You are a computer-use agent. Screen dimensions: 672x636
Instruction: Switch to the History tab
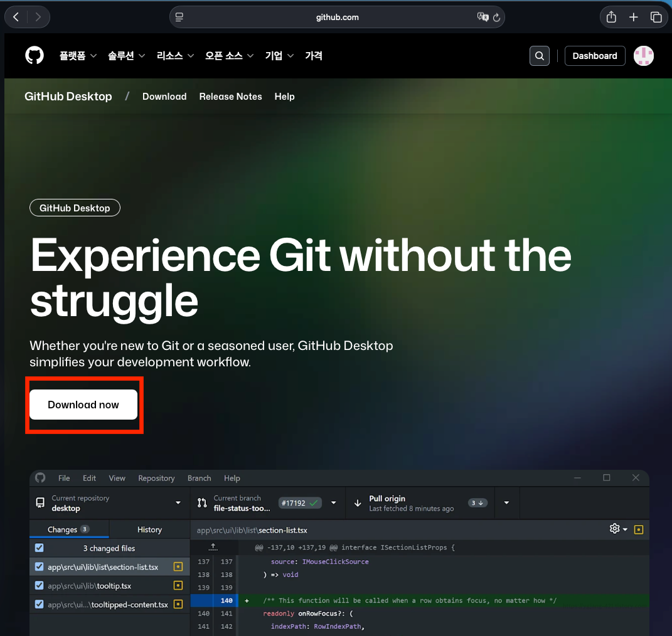click(149, 529)
